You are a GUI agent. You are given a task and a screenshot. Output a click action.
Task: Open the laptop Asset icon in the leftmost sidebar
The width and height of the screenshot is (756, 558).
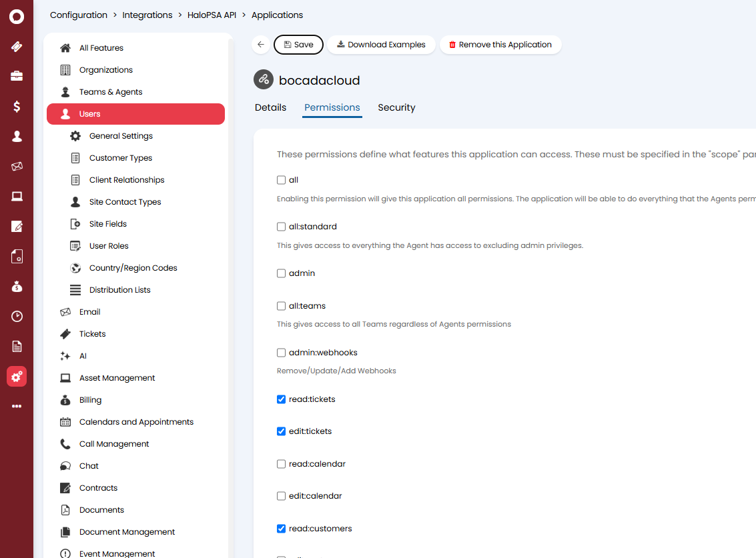tap(17, 196)
